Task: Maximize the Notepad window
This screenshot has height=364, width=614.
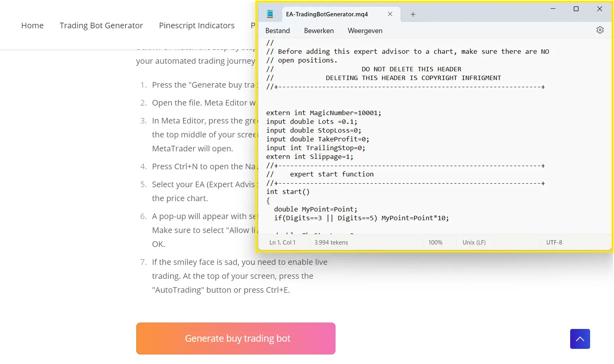Action: click(576, 9)
